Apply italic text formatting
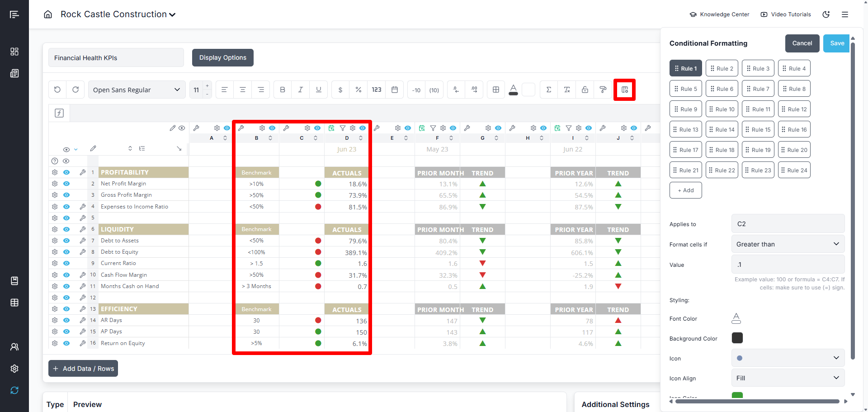The width and height of the screenshot is (868, 412). (301, 90)
